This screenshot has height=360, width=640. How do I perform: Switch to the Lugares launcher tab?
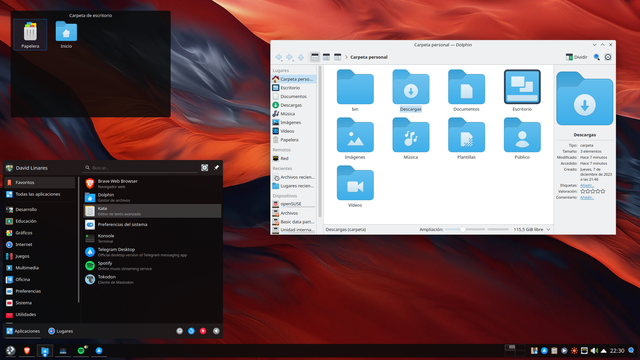point(60,331)
